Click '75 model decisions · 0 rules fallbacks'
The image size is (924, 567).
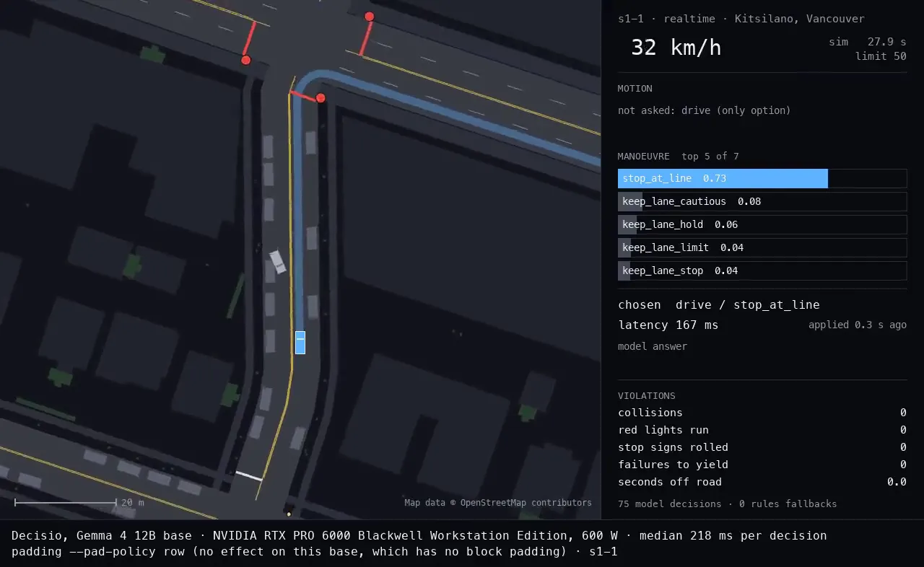[728, 504]
